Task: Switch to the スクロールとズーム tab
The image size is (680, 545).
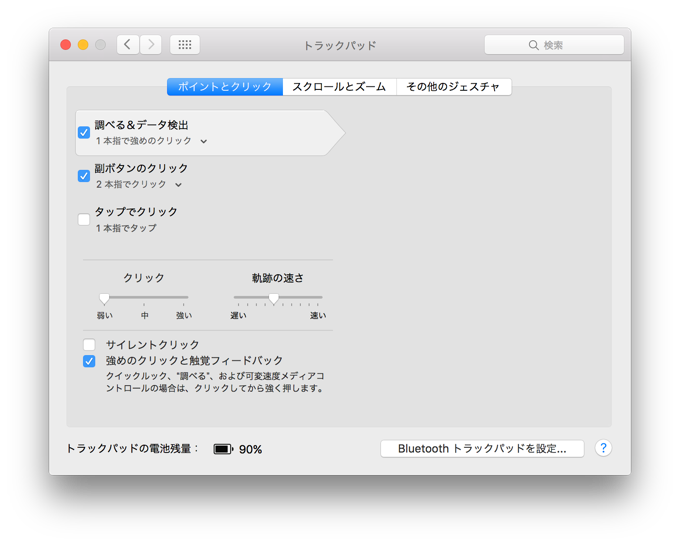Action: click(x=339, y=87)
